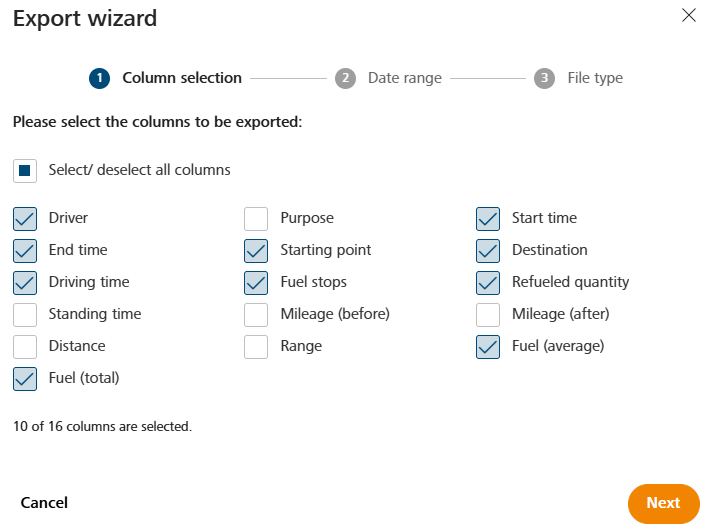Uncheck the Start time column
The image size is (710, 531).
coord(488,219)
